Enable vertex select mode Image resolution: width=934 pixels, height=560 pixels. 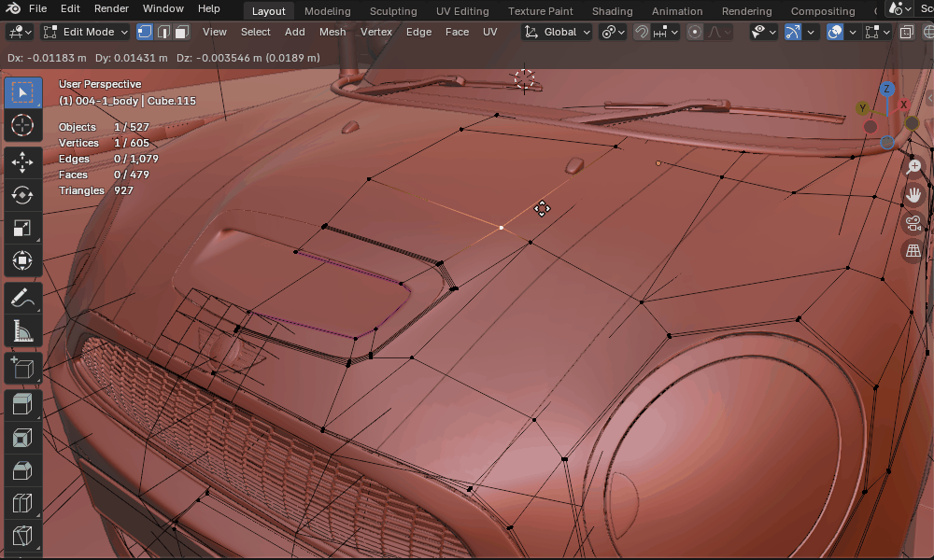(145, 32)
